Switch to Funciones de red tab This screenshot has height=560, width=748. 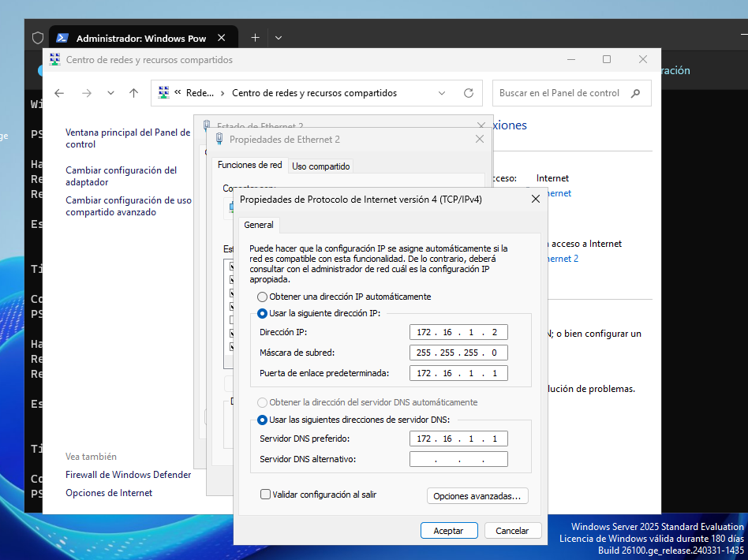pyautogui.click(x=250, y=165)
